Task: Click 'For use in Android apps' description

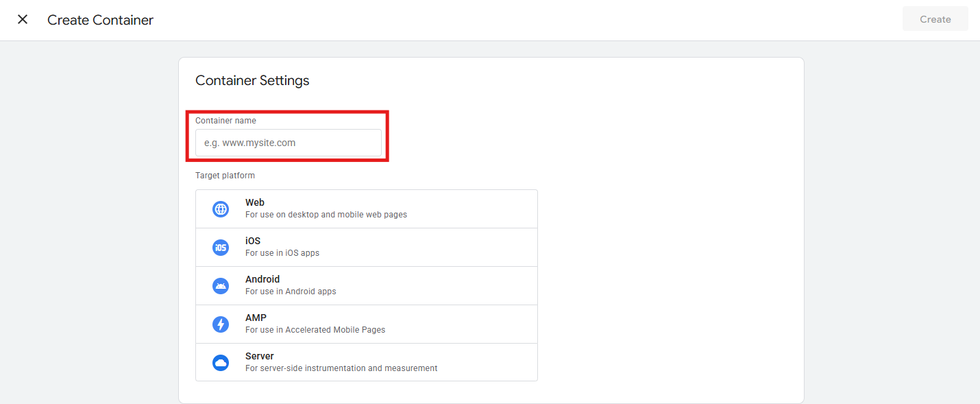Action: pyautogui.click(x=291, y=292)
